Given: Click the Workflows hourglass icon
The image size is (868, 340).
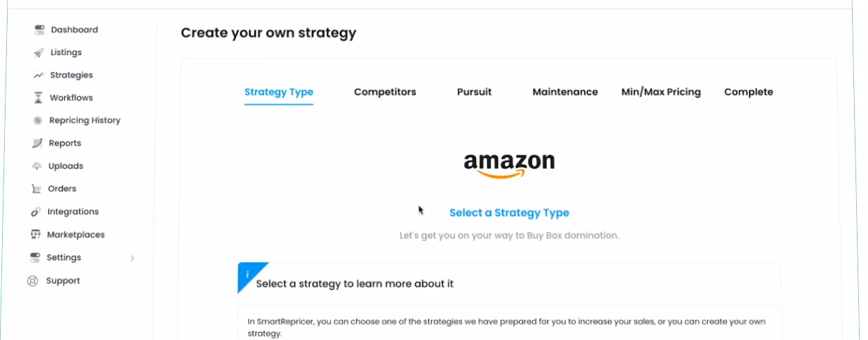Looking at the screenshot, I should click(38, 98).
